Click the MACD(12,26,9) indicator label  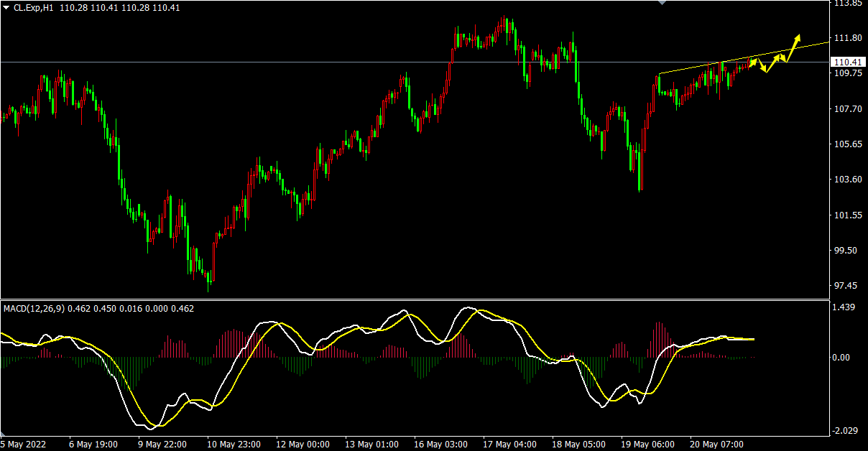34,308
